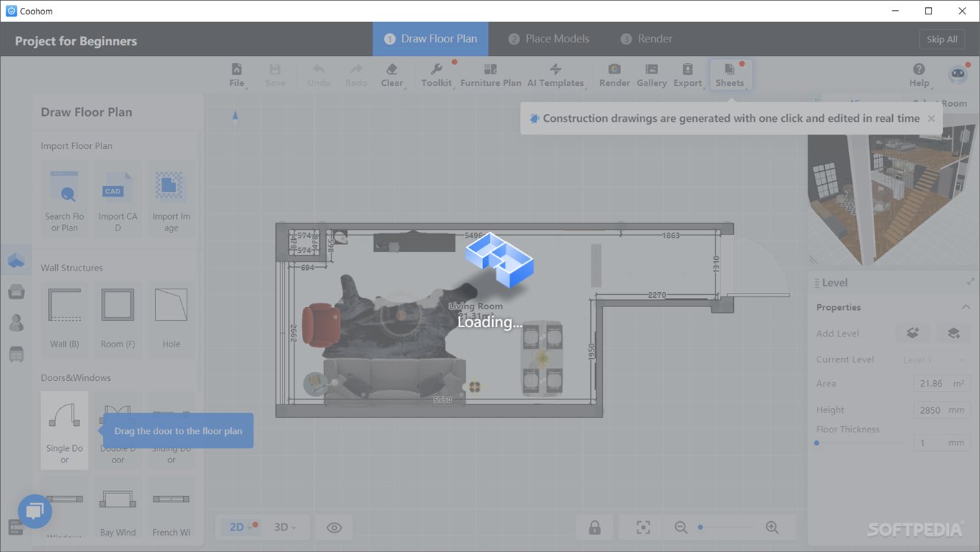Image resolution: width=980 pixels, height=552 pixels.
Task: Edit the Floor Thickness value field
Action: 941,443
